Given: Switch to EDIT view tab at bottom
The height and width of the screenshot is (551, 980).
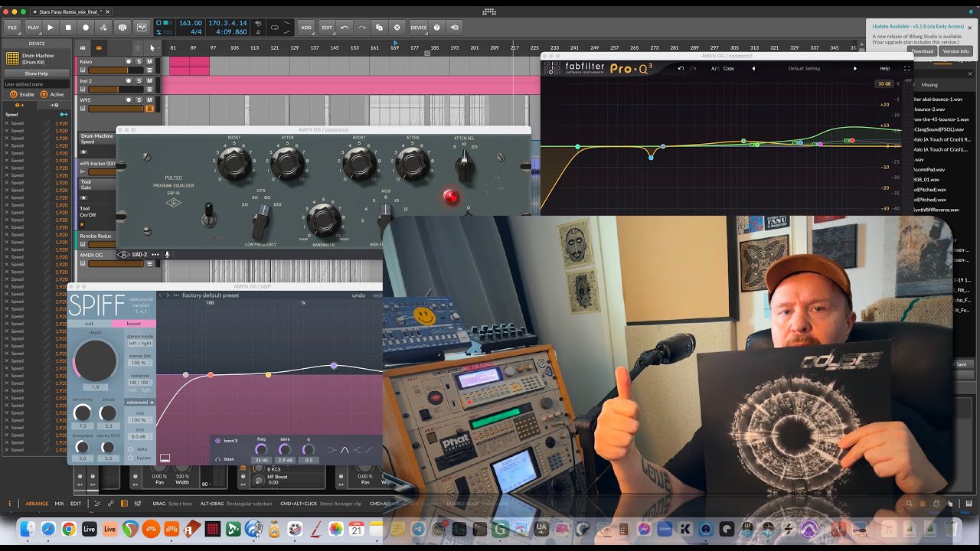Looking at the screenshot, I should click(76, 504).
